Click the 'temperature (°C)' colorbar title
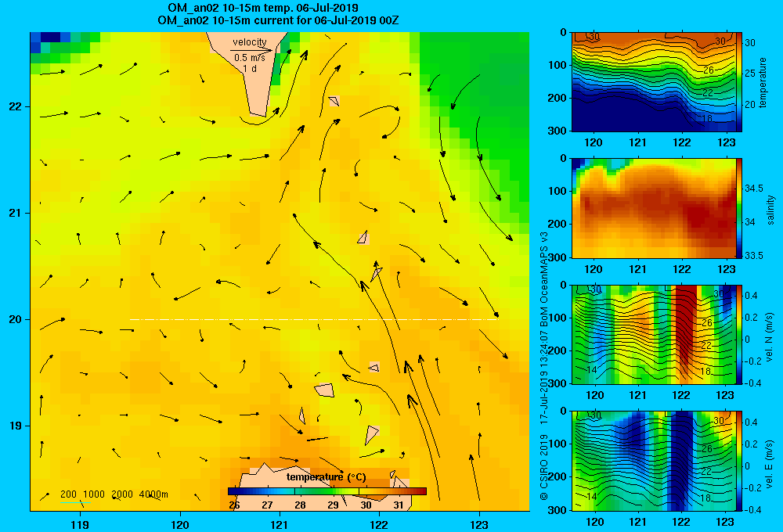 point(326,477)
